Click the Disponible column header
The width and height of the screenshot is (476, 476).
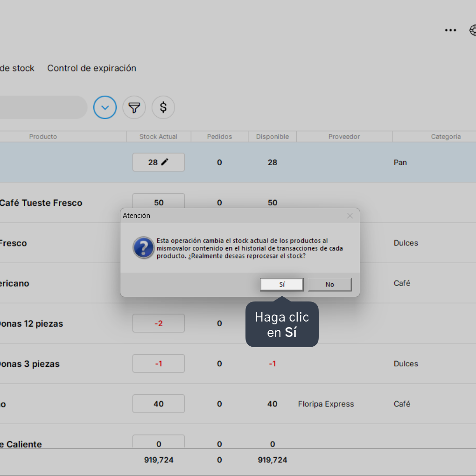[x=273, y=137]
